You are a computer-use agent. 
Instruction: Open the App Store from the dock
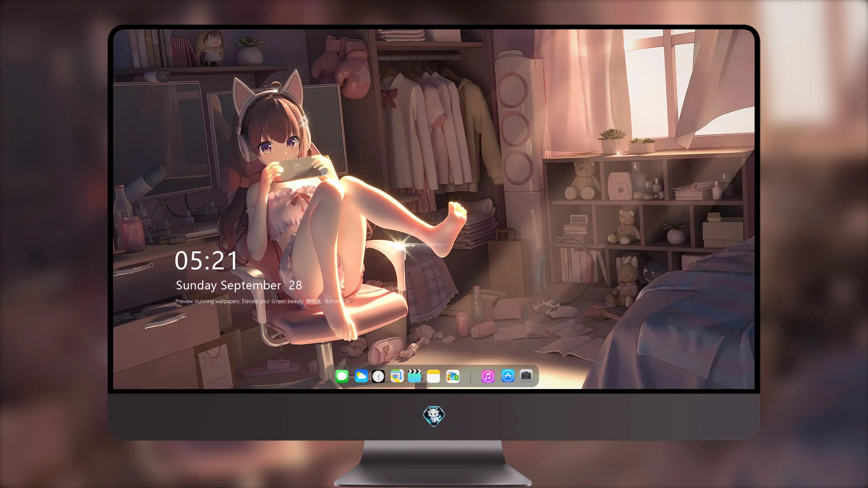click(x=507, y=376)
